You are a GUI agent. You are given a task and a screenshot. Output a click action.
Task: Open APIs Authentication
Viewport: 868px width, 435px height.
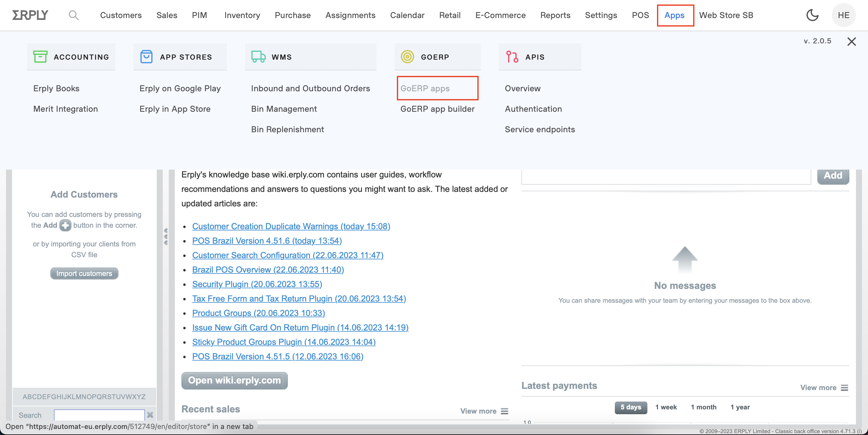(x=533, y=109)
